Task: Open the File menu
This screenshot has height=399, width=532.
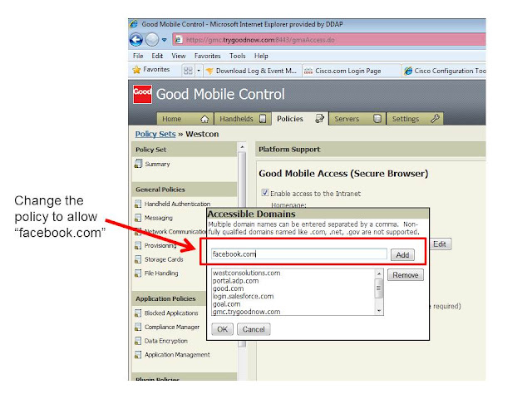Action: [x=138, y=56]
